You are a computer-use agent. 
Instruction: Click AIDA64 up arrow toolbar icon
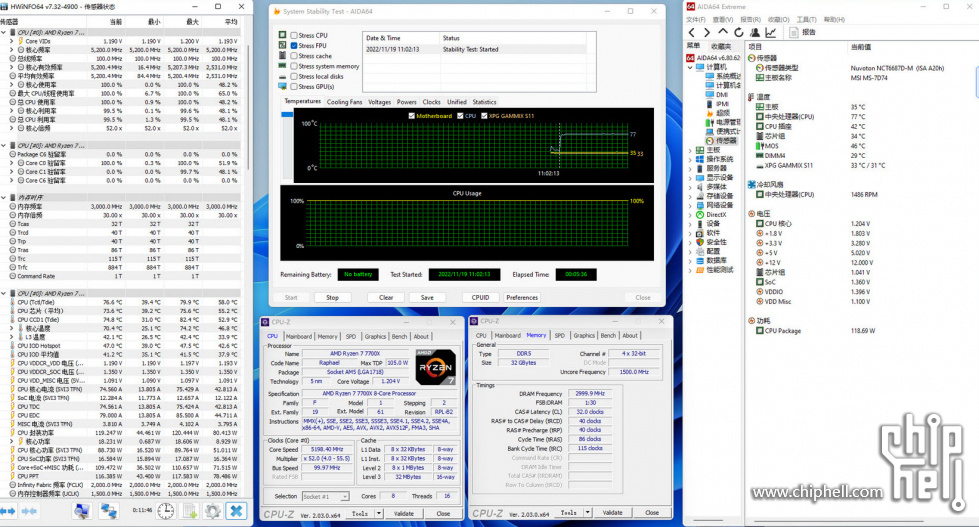point(722,32)
